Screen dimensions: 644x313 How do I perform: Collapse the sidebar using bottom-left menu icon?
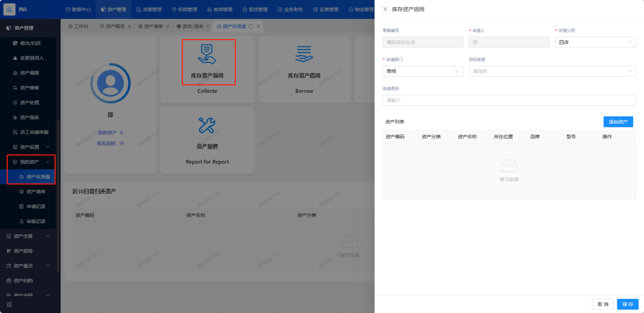point(9,304)
